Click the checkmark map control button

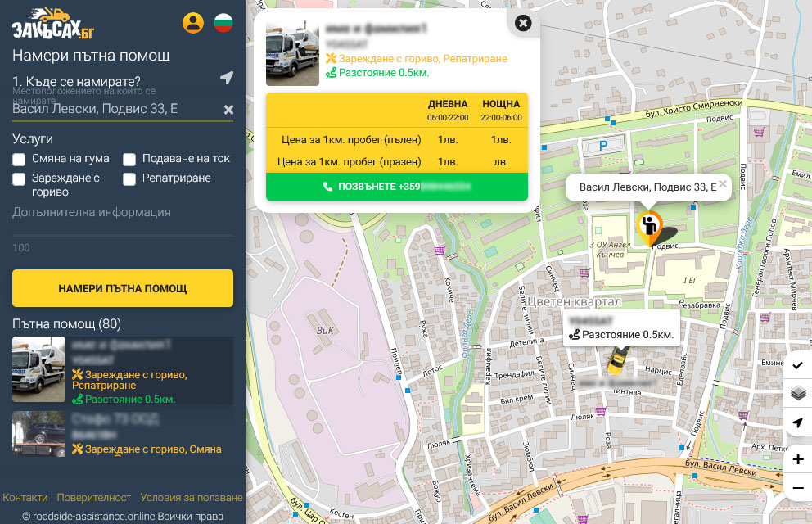(x=798, y=365)
